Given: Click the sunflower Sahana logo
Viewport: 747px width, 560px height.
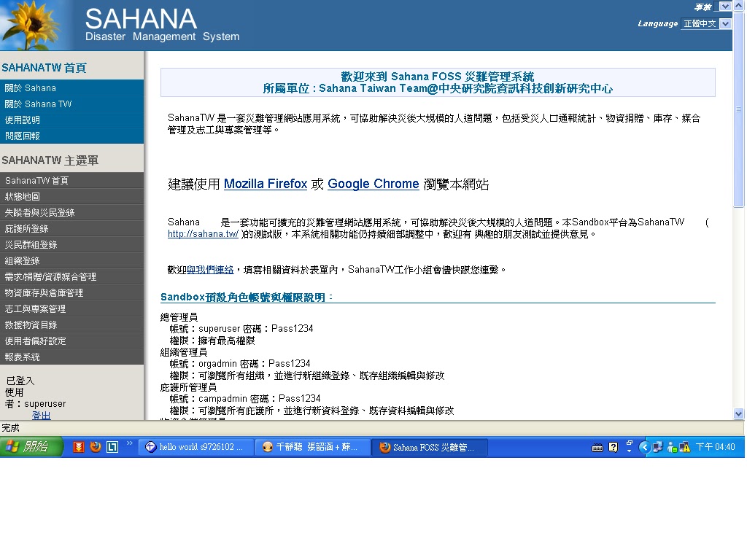Looking at the screenshot, I should pos(32,25).
